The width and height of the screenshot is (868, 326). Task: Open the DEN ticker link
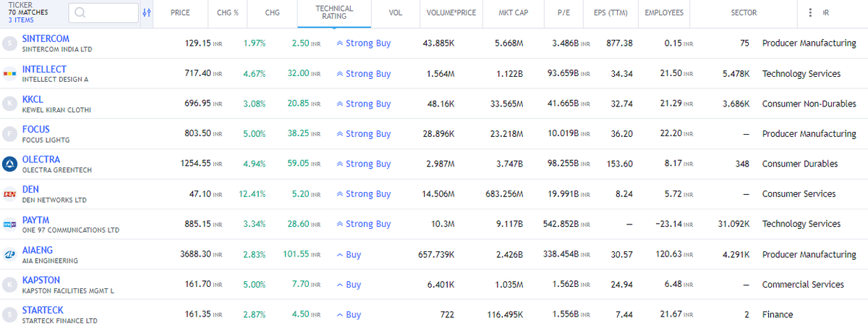click(x=30, y=189)
